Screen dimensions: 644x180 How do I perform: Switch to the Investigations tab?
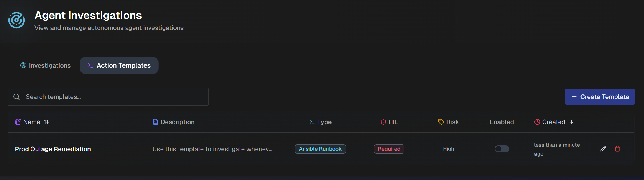[x=45, y=65]
